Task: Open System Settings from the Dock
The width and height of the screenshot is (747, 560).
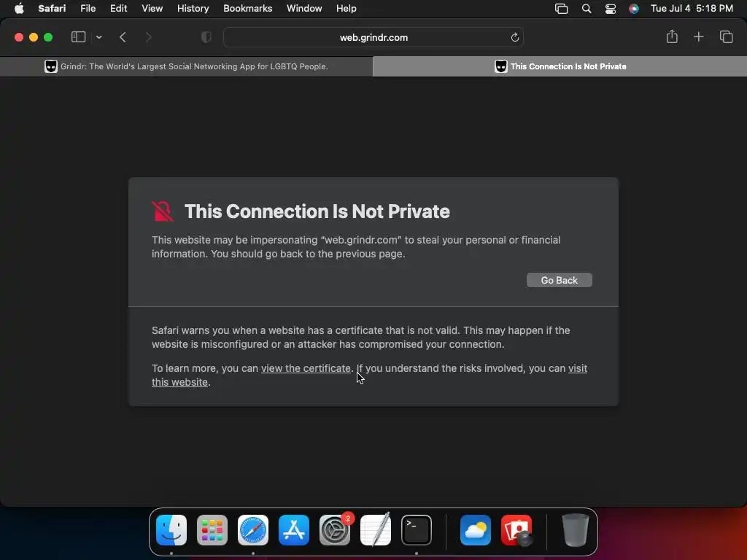Action: click(334, 530)
